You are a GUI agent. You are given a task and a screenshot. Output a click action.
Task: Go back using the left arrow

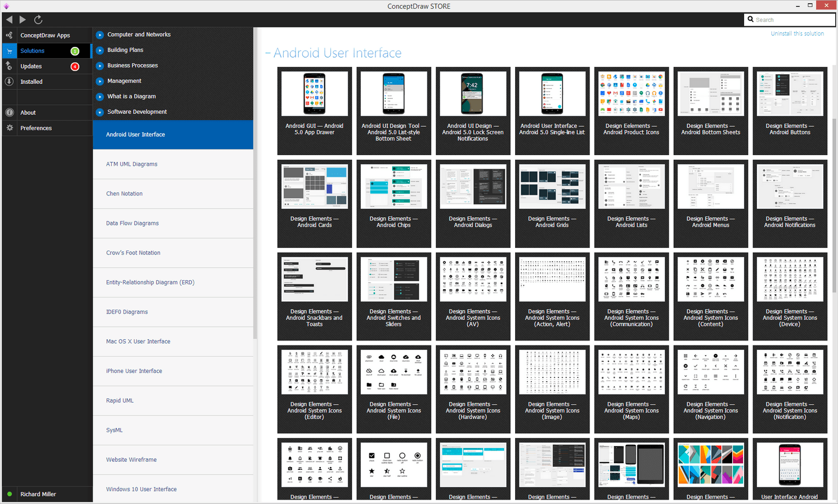tap(9, 20)
